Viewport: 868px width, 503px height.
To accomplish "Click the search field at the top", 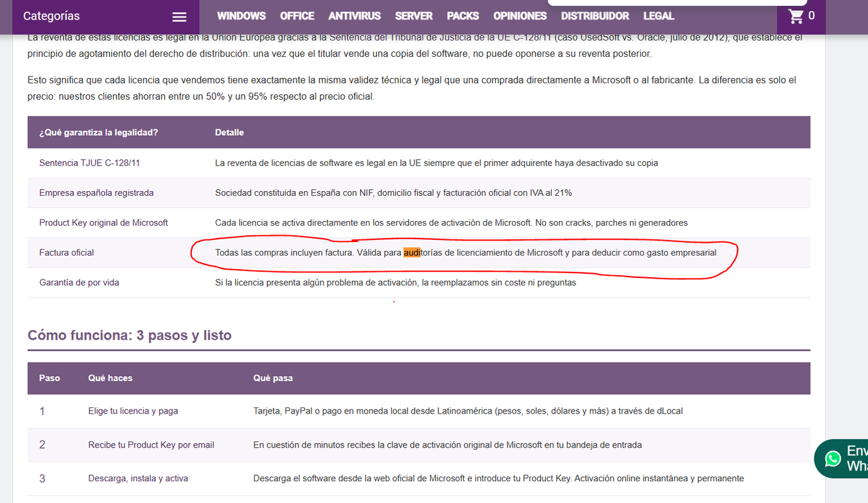I will [677, 3].
